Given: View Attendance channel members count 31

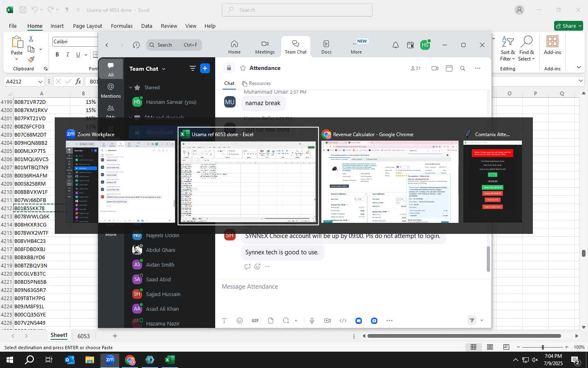Looking at the screenshot, I should 415,68.
